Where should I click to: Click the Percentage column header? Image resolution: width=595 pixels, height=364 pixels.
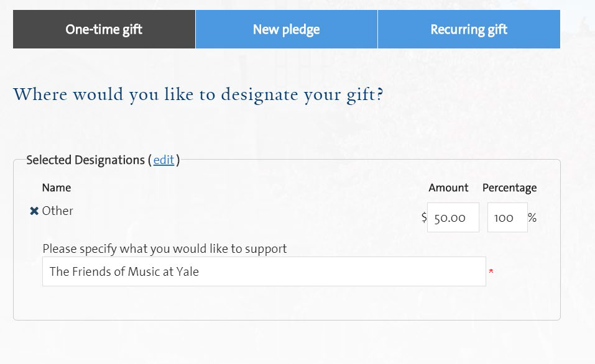tap(509, 188)
